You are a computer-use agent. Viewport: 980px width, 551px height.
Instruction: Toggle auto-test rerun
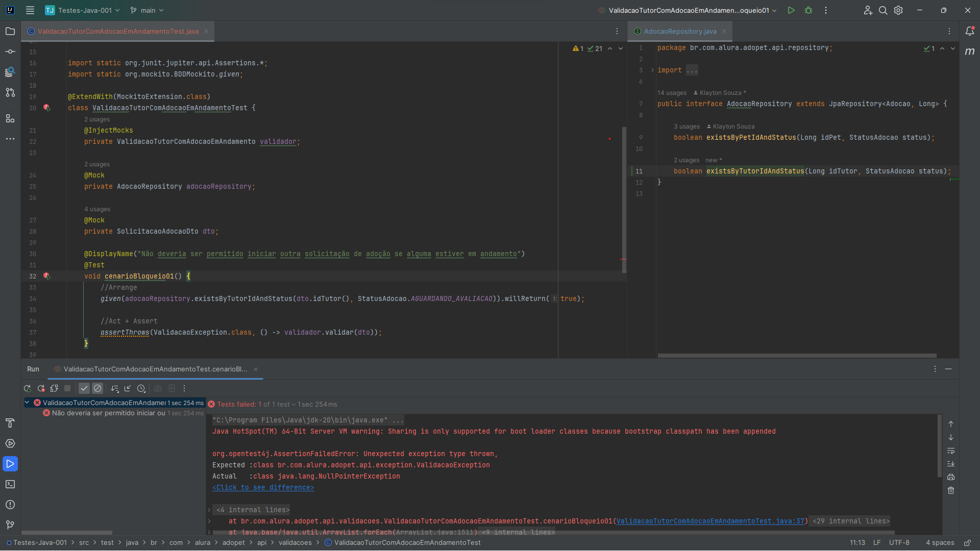[54, 389]
